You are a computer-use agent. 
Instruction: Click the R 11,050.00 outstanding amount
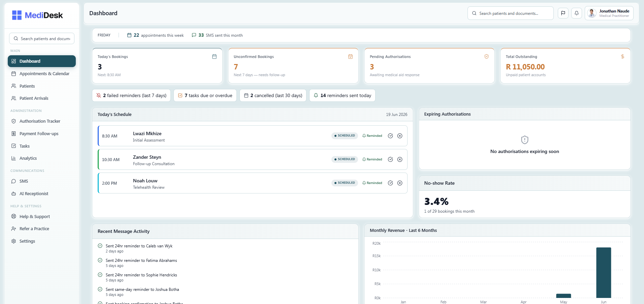(x=525, y=67)
